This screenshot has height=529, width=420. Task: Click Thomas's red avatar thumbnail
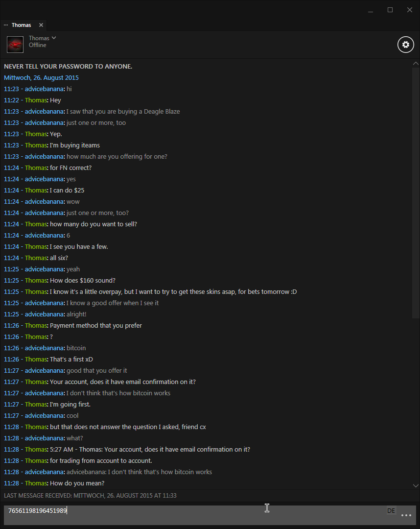pos(15,45)
